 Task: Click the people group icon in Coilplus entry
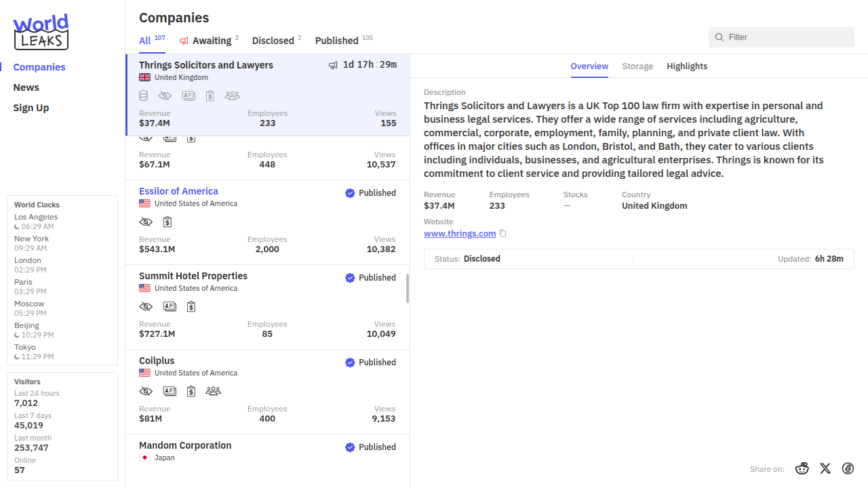[213, 391]
